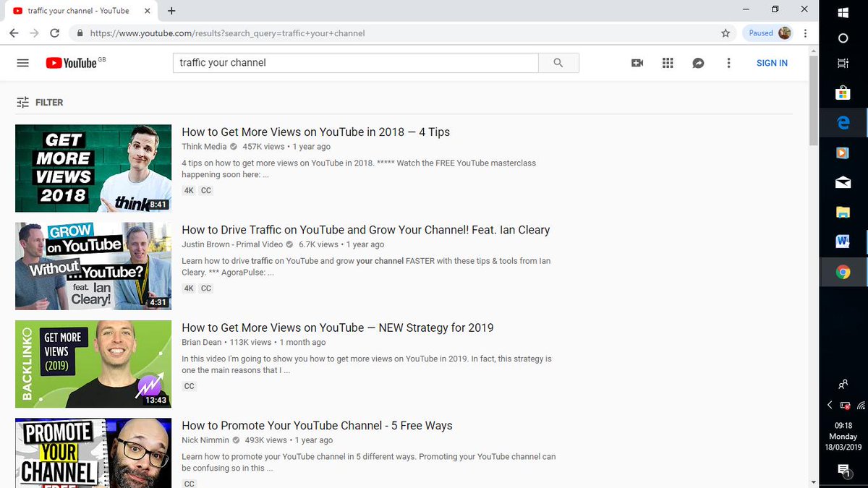Open Backlinko 'Get More Views (2019)' thumbnail
The image size is (868, 488).
tap(93, 364)
